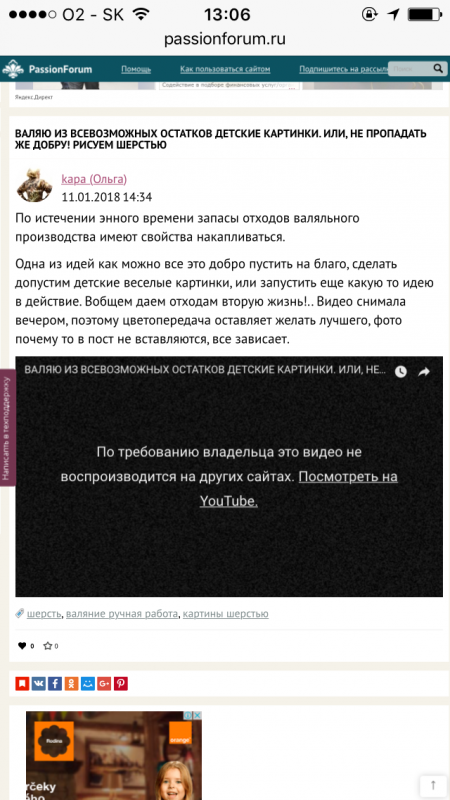Open author profile кара (Ольга)
450x800 pixels.
pos(94,179)
